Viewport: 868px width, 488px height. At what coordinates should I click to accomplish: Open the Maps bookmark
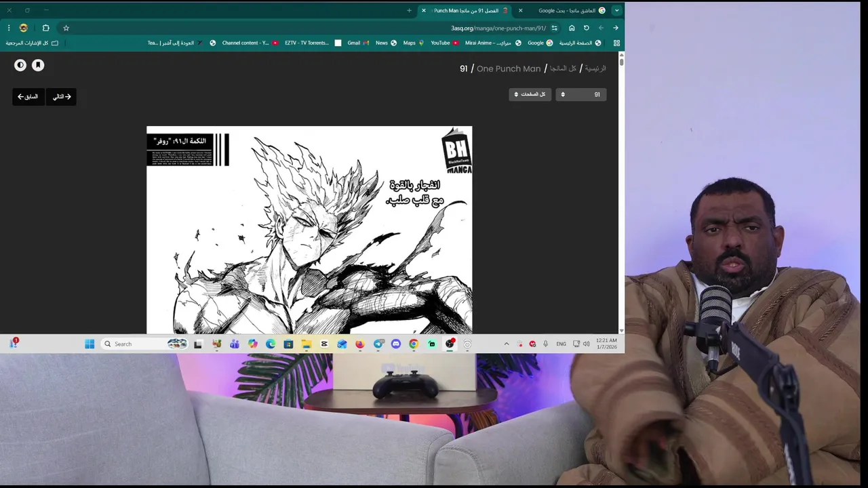coord(414,43)
